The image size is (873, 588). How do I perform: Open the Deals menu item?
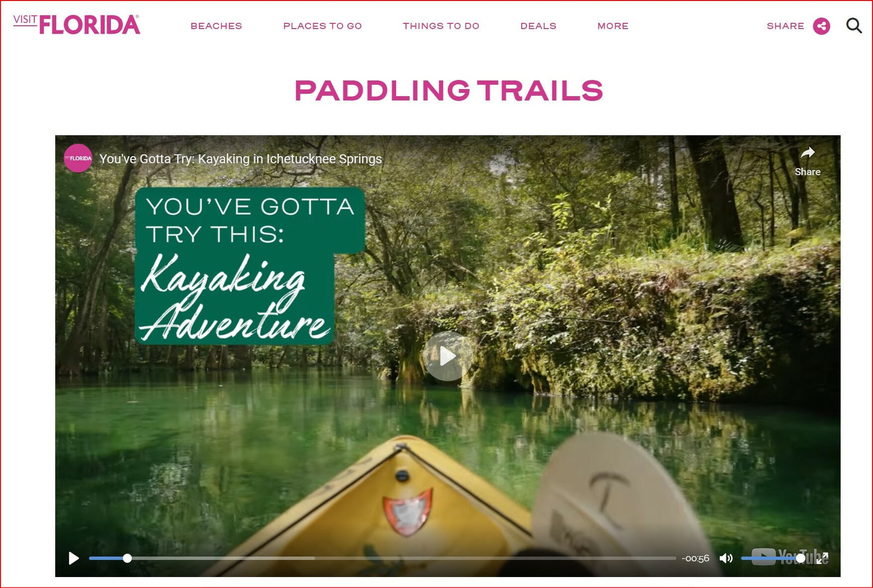click(x=538, y=26)
